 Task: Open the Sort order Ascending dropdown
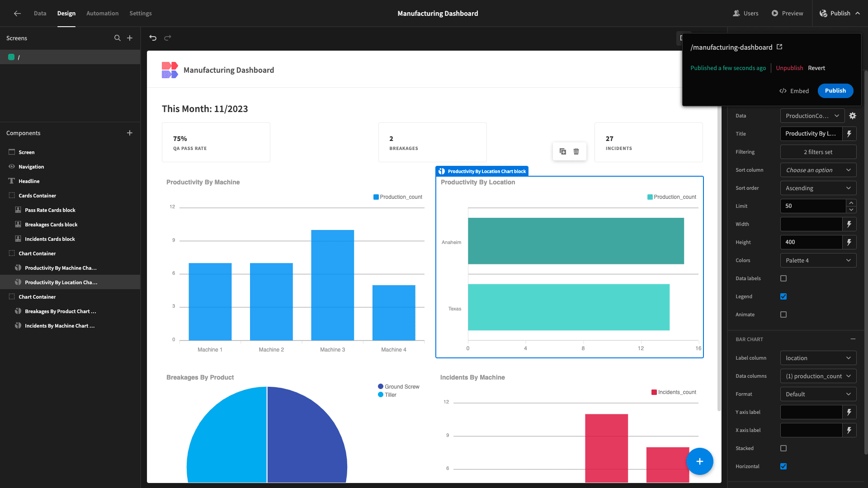pyautogui.click(x=818, y=188)
